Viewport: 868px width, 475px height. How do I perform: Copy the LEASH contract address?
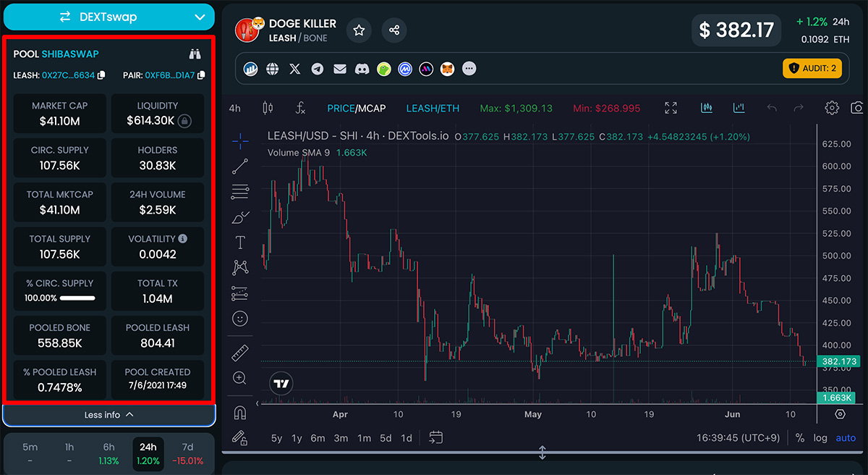(x=101, y=75)
